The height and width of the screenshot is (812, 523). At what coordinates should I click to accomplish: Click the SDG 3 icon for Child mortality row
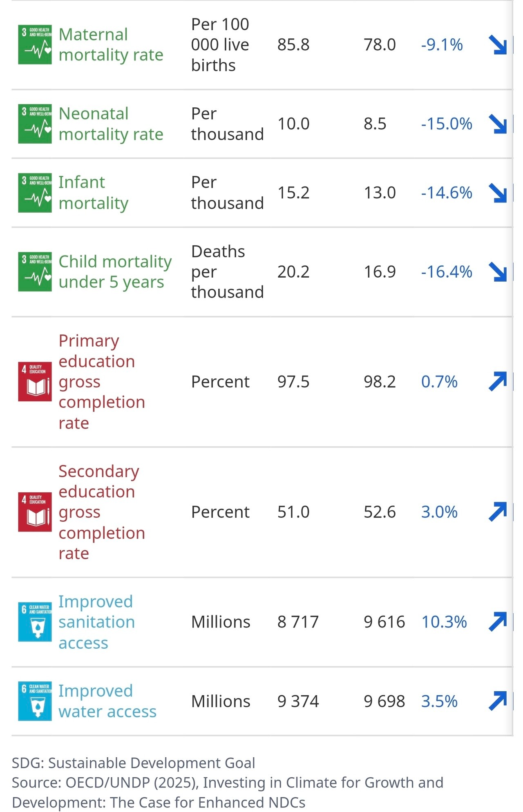[x=35, y=271]
